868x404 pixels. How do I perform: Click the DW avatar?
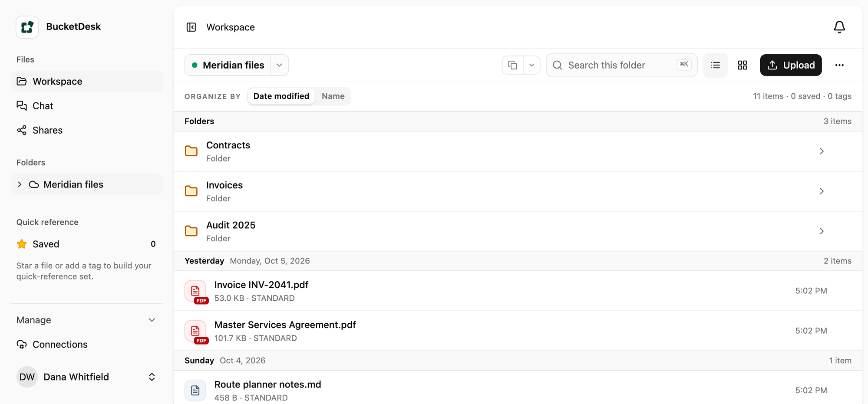[x=27, y=377]
